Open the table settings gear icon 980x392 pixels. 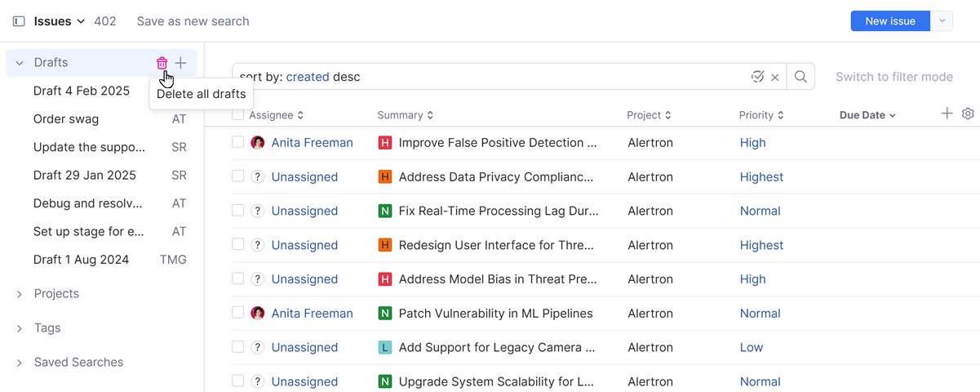pos(968,114)
